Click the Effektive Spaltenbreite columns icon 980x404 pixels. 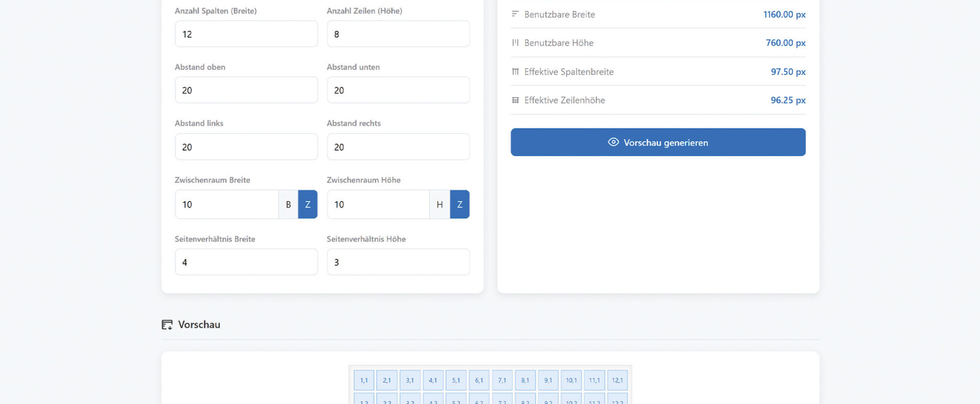[515, 71]
